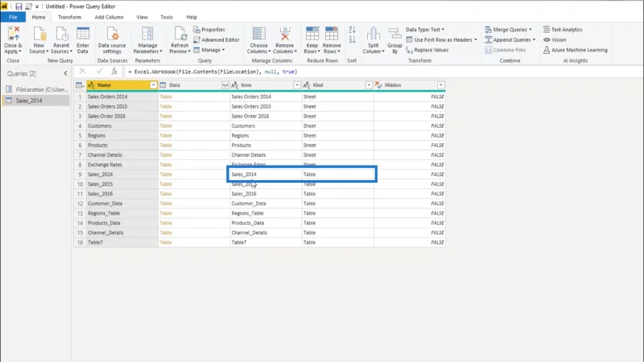Image resolution: width=644 pixels, height=362 pixels.
Task: Select the Sales_2014 query
Action: click(36, 101)
